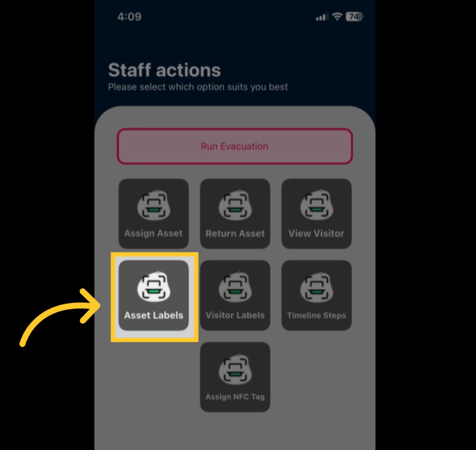Screen dimensions: 476x450
Task: Tap the scanner icon above Visitor Labels
Action: (x=235, y=287)
